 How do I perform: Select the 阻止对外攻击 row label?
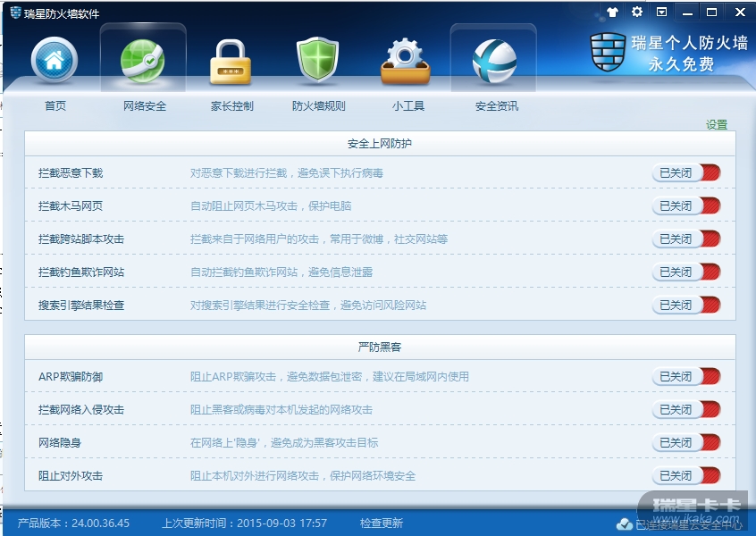[x=71, y=476]
